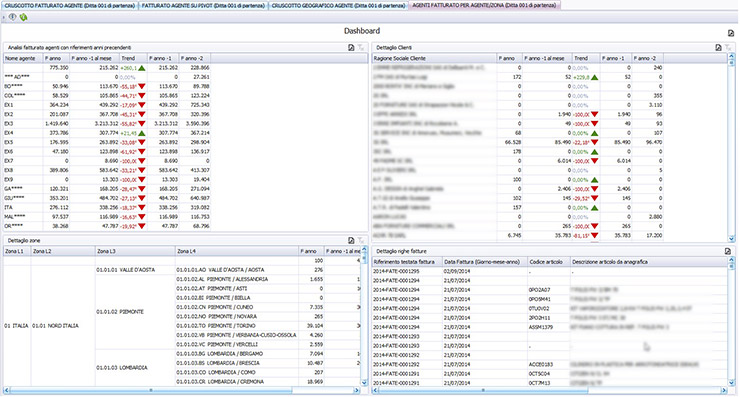
Task: Export the Analisi fatturato agenti panel
Action: (x=351, y=48)
